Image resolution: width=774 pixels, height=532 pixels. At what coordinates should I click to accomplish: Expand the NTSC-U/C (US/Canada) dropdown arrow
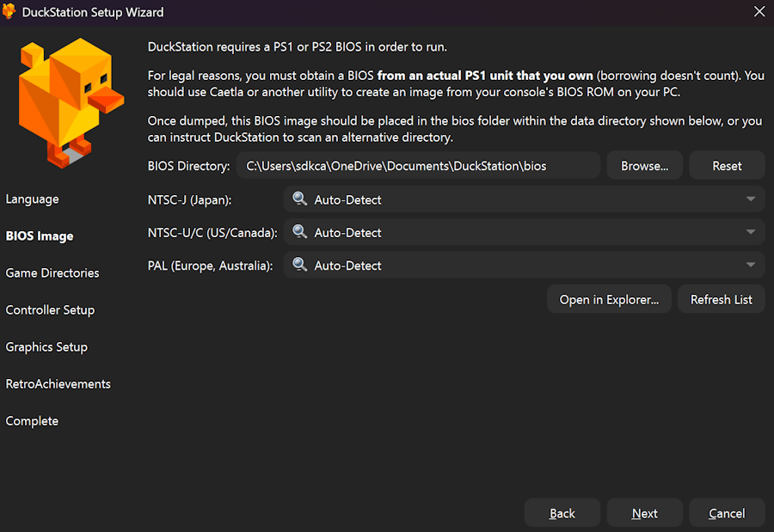click(x=751, y=232)
